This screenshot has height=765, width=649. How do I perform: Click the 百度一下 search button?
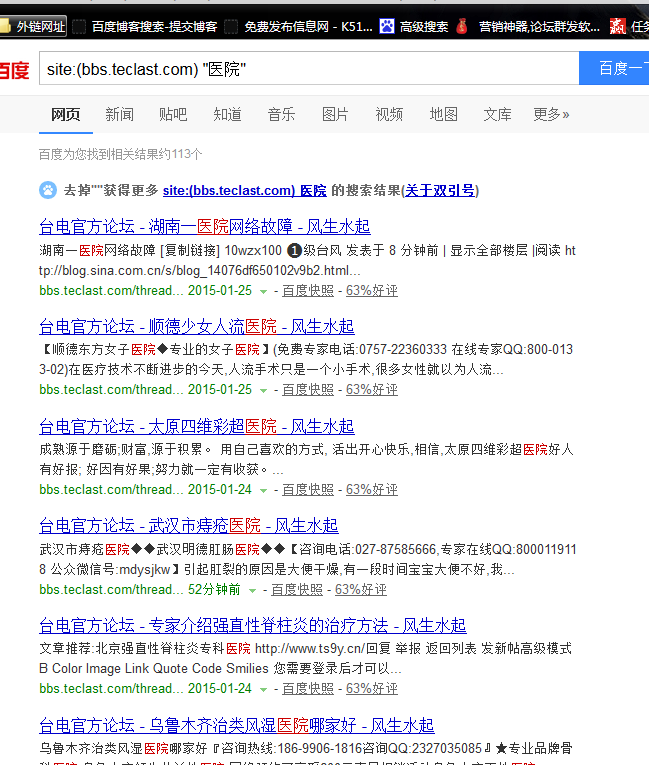coord(614,68)
